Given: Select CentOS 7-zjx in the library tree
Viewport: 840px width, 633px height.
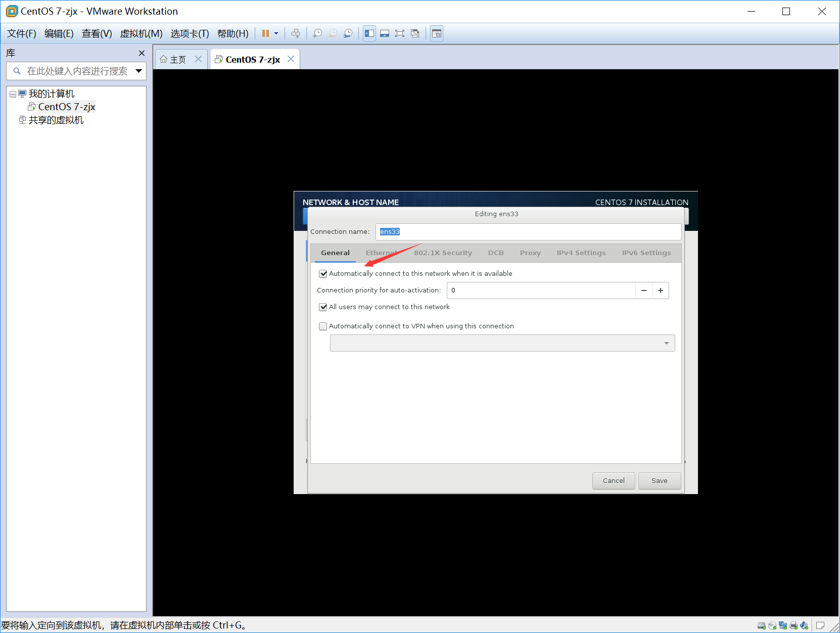Looking at the screenshot, I should [x=67, y=107].
